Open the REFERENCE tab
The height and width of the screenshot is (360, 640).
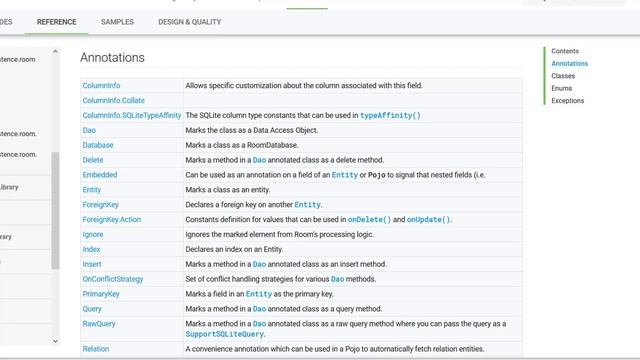coord(56,22)
